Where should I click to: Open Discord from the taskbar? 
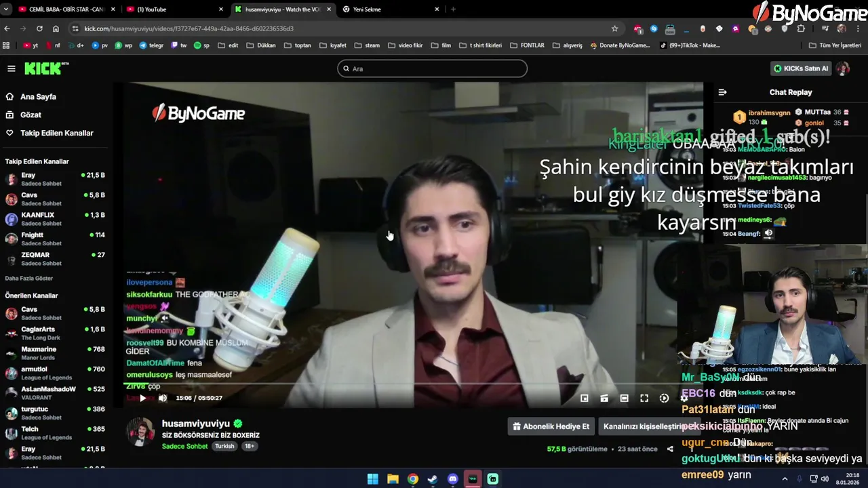(453, 479)
